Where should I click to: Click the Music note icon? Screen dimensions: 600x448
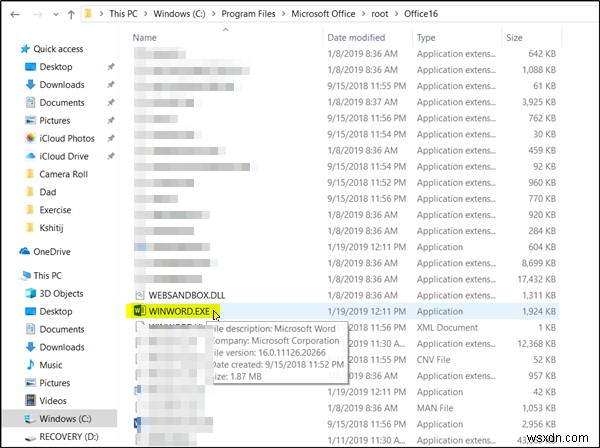30,365
